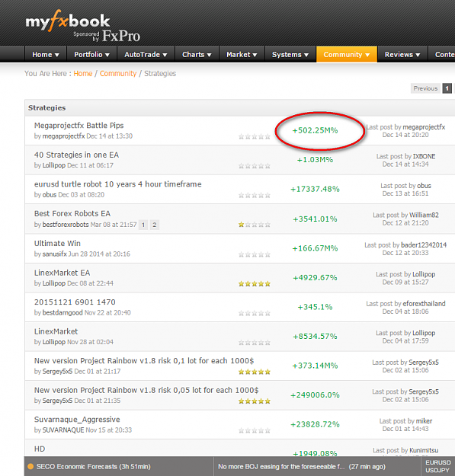455x476 pixels.
Task: Click one-star rating of Best Forex Robots EA
Action: [x=255, y=225]
